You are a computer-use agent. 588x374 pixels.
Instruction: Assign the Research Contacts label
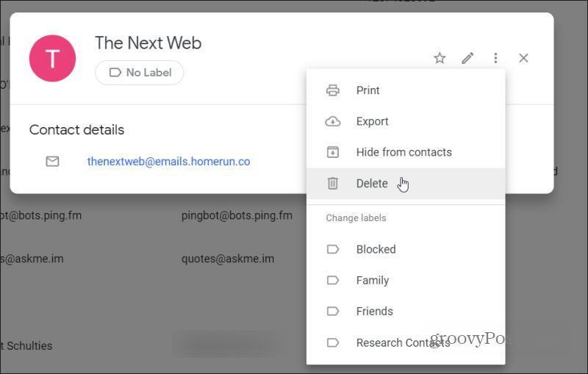pyautogui.click(x=406, y=342)
